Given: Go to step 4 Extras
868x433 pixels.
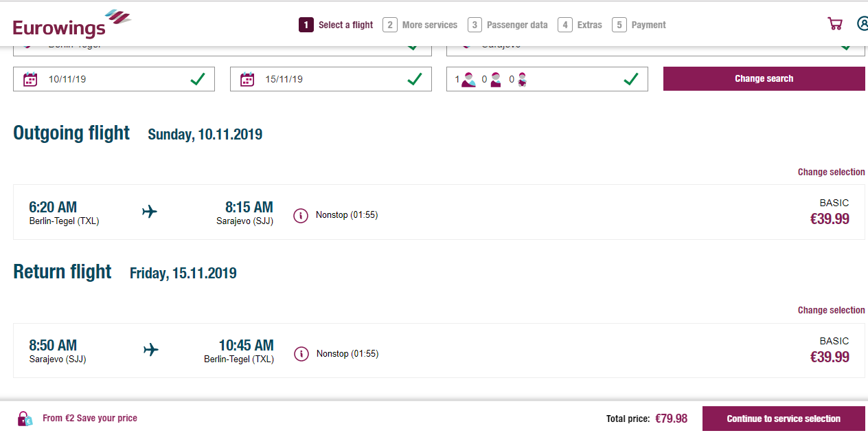Looking at the screenshot, I should click(580, 25).
